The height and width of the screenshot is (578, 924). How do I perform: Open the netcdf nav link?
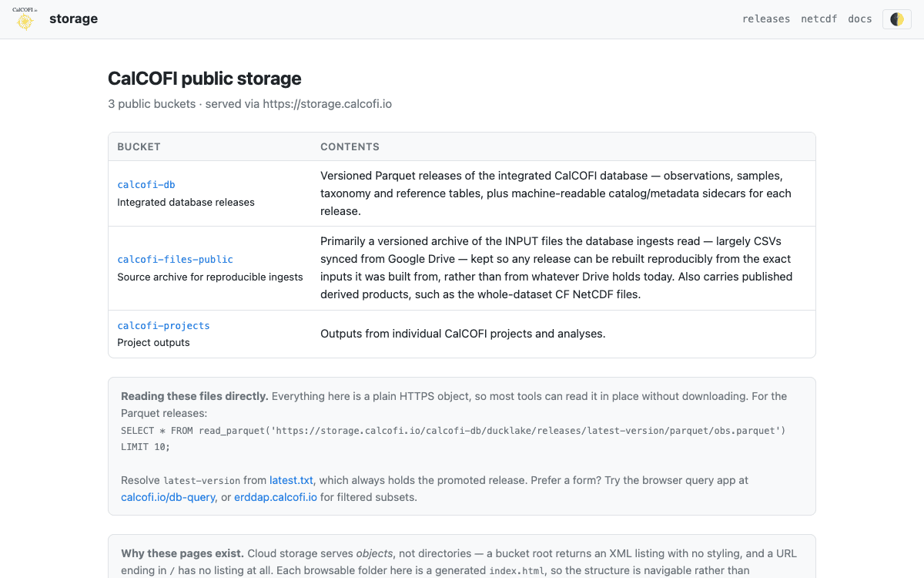819,19
